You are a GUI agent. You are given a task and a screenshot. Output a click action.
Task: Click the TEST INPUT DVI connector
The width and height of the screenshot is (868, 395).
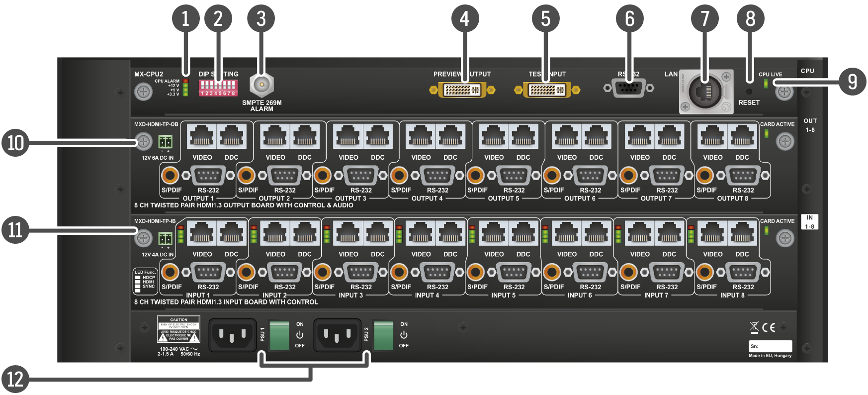coord(547,90)
